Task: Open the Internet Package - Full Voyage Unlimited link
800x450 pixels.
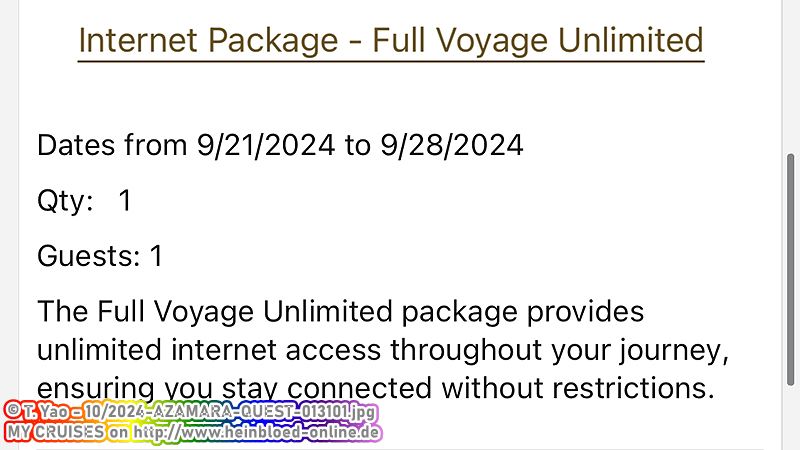Action: point(391,41)
